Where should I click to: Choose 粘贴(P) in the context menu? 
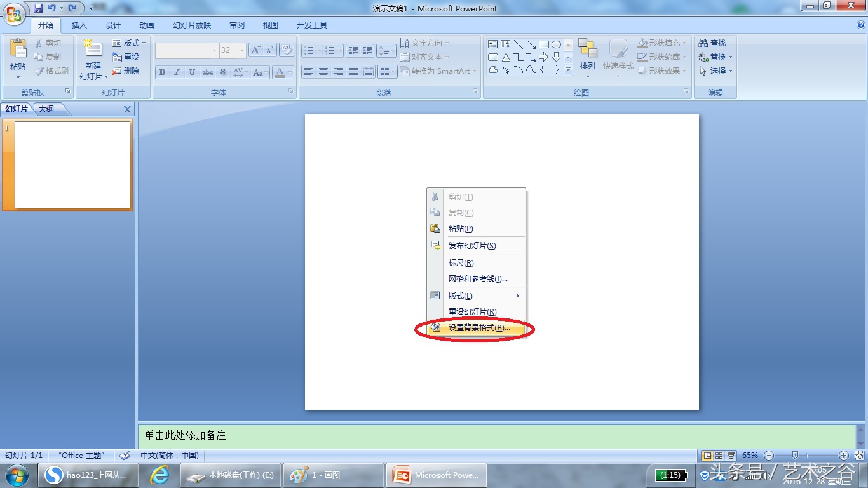[x=477, y=229]
